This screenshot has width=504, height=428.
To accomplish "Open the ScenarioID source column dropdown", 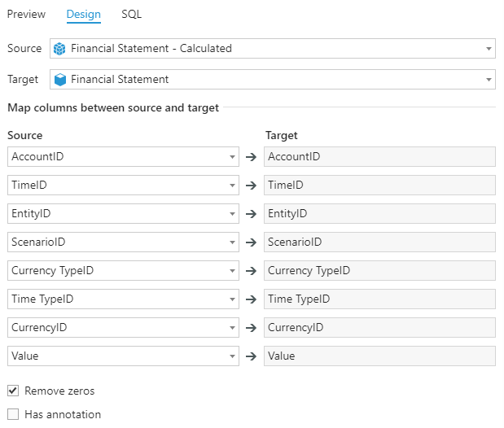I will [x=231, y=242].
